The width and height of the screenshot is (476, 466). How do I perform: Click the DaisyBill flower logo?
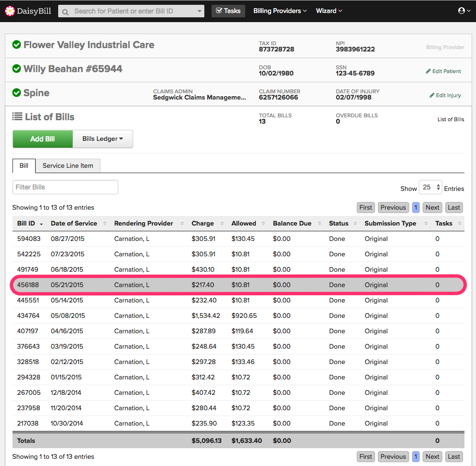pos(10,11)
